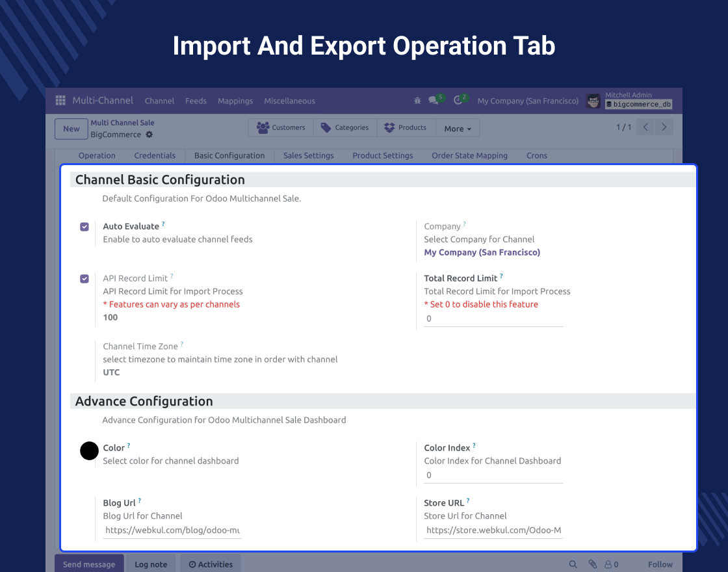Open the apps grid menu icon
The height and width of the screenshot is (572, 728).
point(60,100)
